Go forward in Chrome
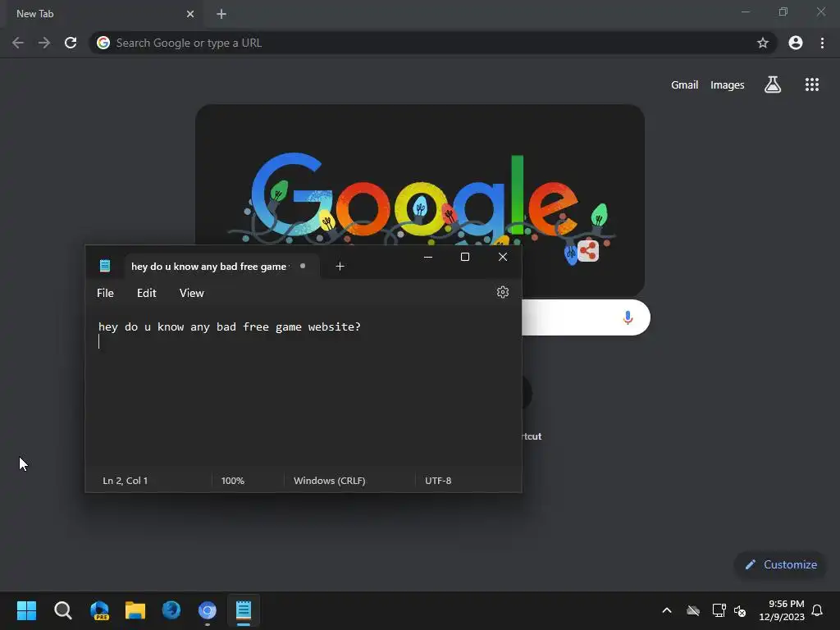This screenshot has width=840, height=630. tap(44, 43)
